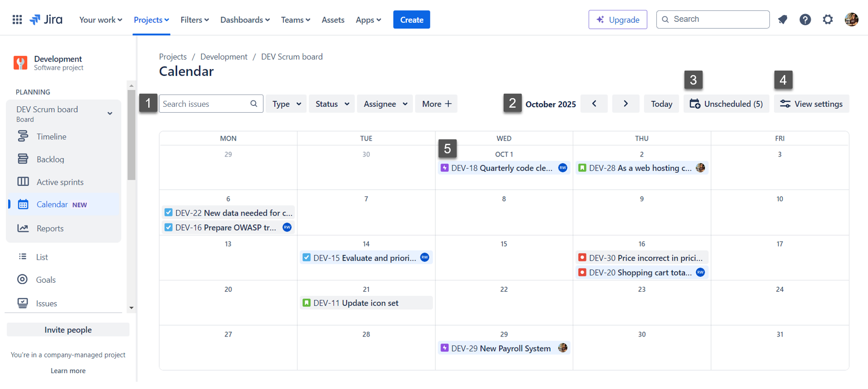This screenshot has width=868, height=389.
Task: Click the assignee avatar on DEV-20
Action: coord(700,272)
